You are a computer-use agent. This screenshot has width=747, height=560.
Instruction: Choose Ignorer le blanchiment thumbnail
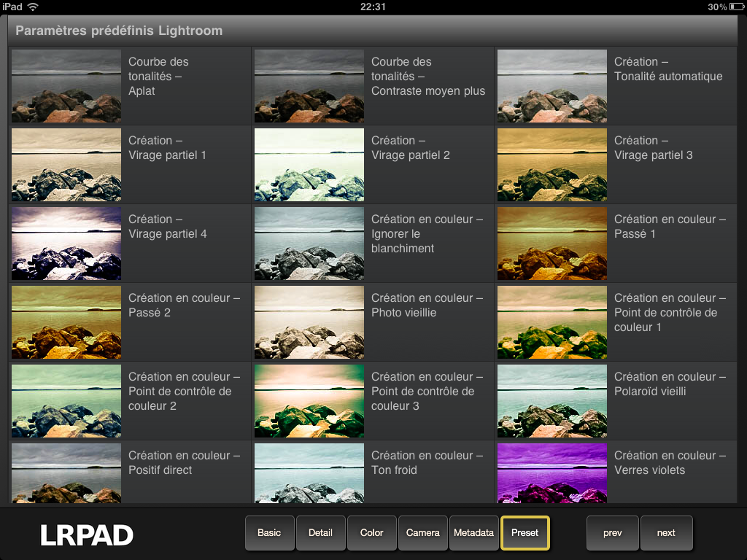click(309, 244)
